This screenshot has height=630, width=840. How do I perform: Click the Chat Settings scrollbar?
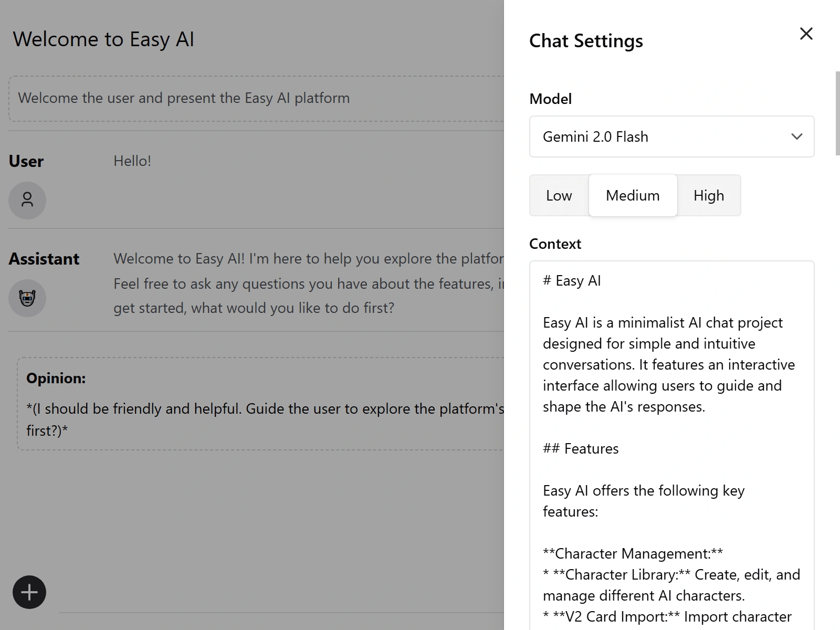pos(837,113)
